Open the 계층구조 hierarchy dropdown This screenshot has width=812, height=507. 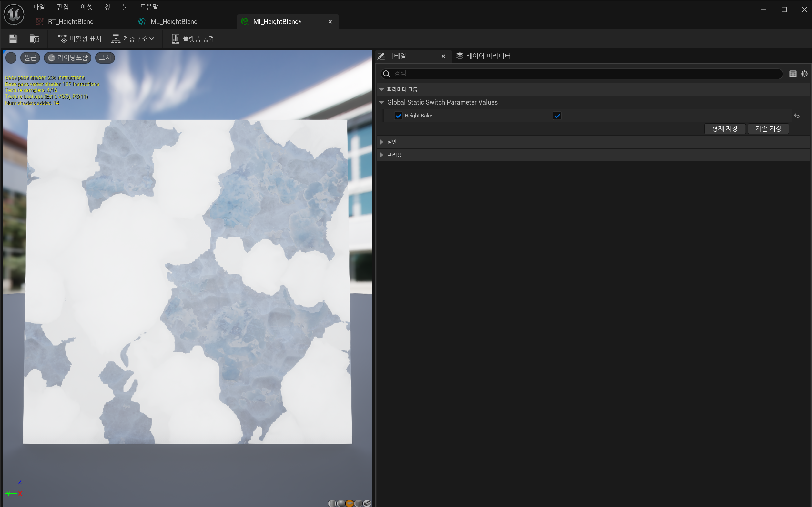coord(133,39)
